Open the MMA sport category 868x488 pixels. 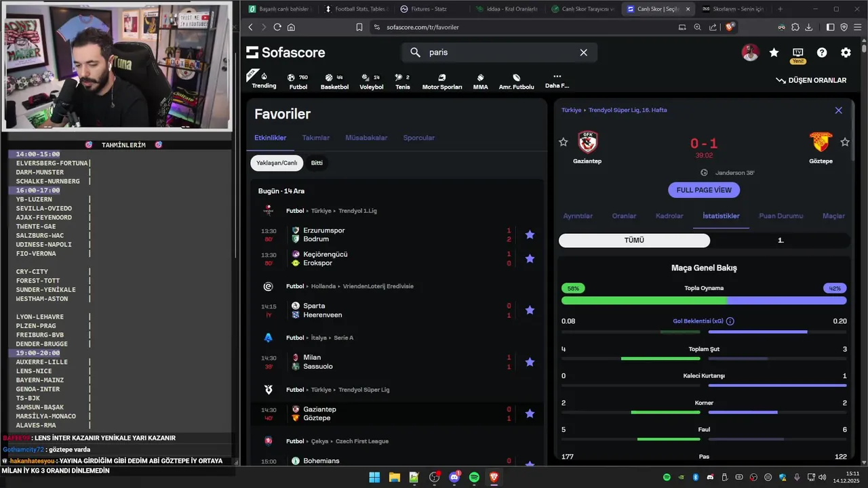click(480, 82)
